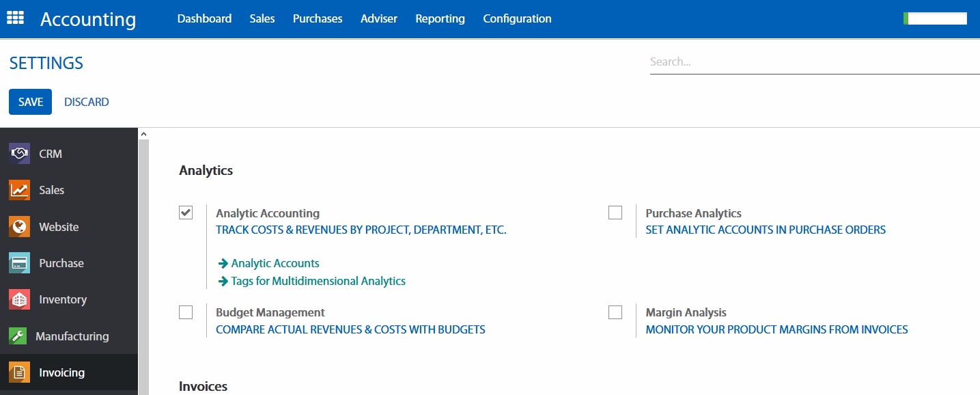Open the Analytic Accounts link
Image resolution: width=980 pixels, height=395 pixels.
275,263
